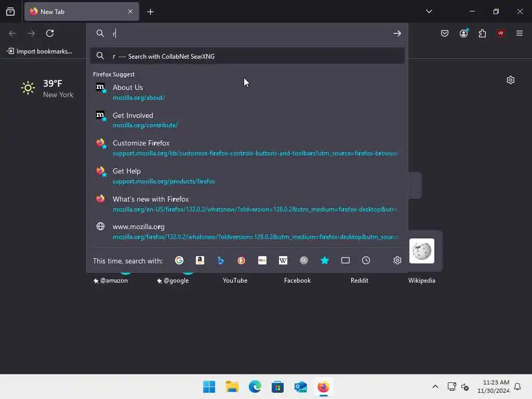Image resolution: width=532 pixels, height=399 pixels.
Task: Open the About Us suggestion
Action: (247, 92)
